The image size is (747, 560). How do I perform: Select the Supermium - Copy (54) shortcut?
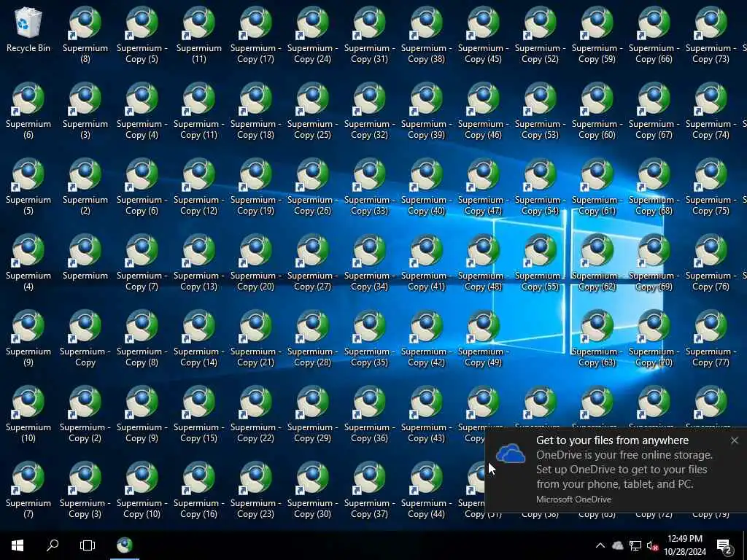(540, 187)
